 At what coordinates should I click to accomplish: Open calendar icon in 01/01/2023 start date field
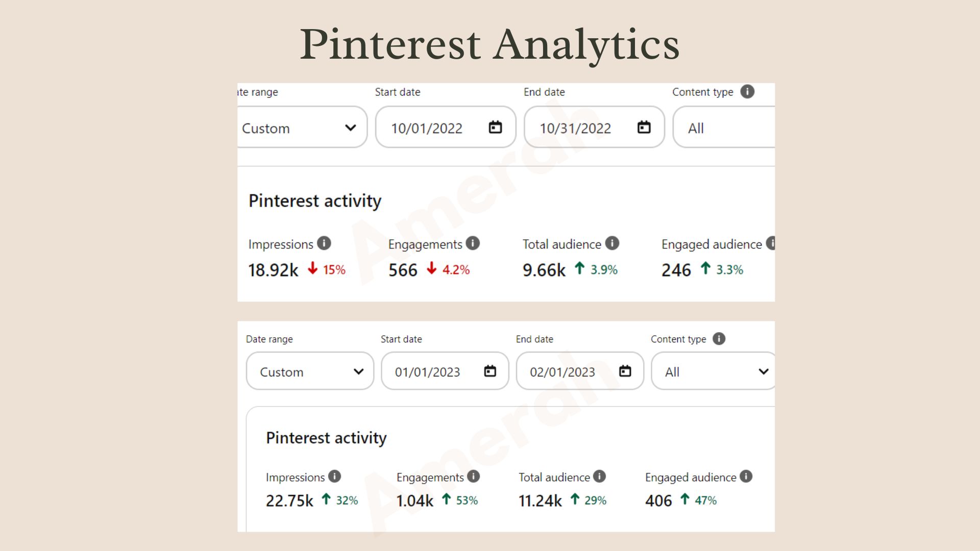point(490,371)
